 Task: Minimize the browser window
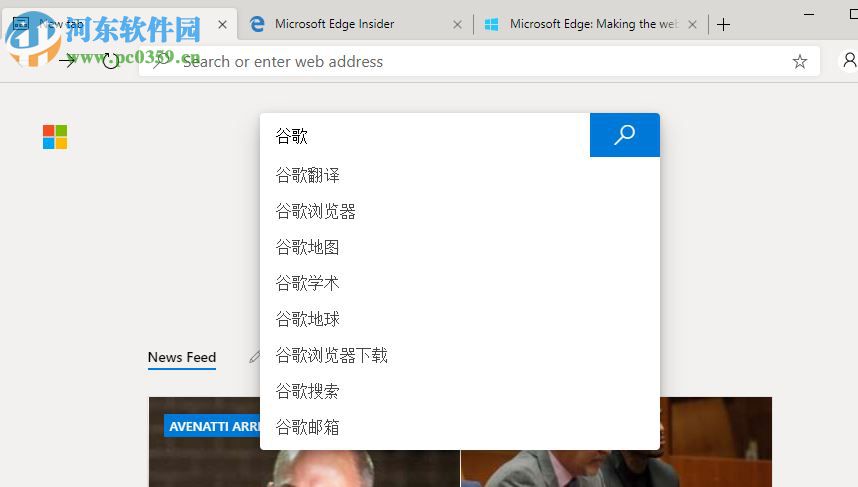tap(809, 14)
